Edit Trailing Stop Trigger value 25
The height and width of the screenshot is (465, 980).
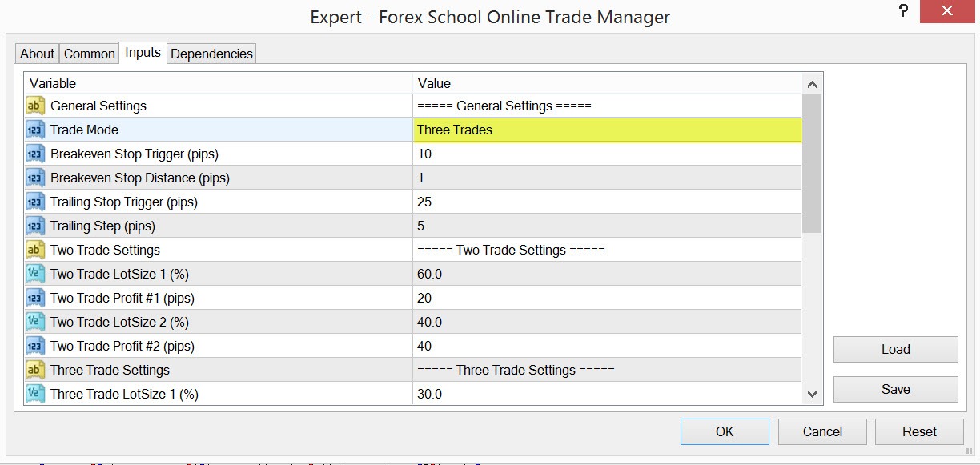(x=607, y=202)
